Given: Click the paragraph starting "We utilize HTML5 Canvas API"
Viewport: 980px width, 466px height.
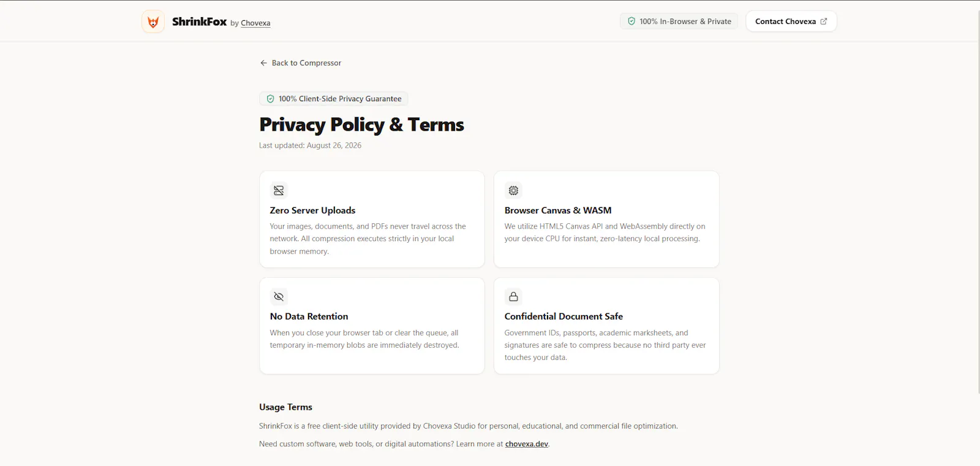Looking at the screenshot, I should pyautogui.click(x=605, y=232).
